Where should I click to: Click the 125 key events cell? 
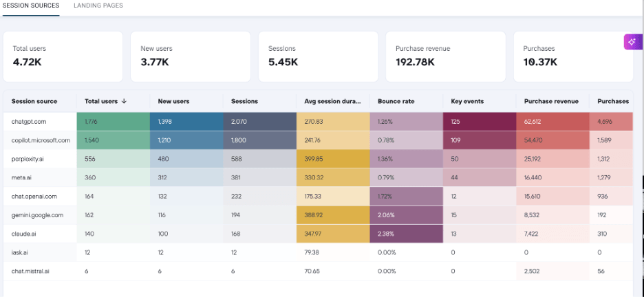(x=480, y=122)
